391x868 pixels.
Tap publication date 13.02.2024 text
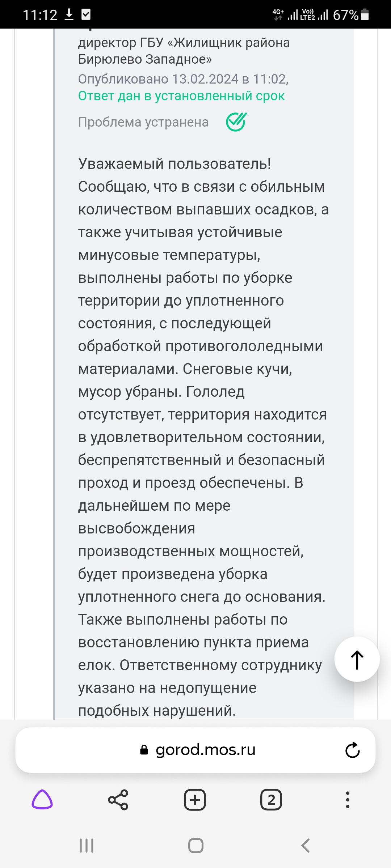pos(205,79)
